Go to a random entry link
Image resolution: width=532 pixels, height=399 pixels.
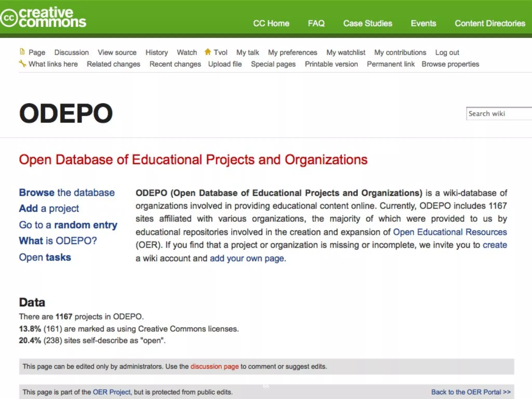68,225
